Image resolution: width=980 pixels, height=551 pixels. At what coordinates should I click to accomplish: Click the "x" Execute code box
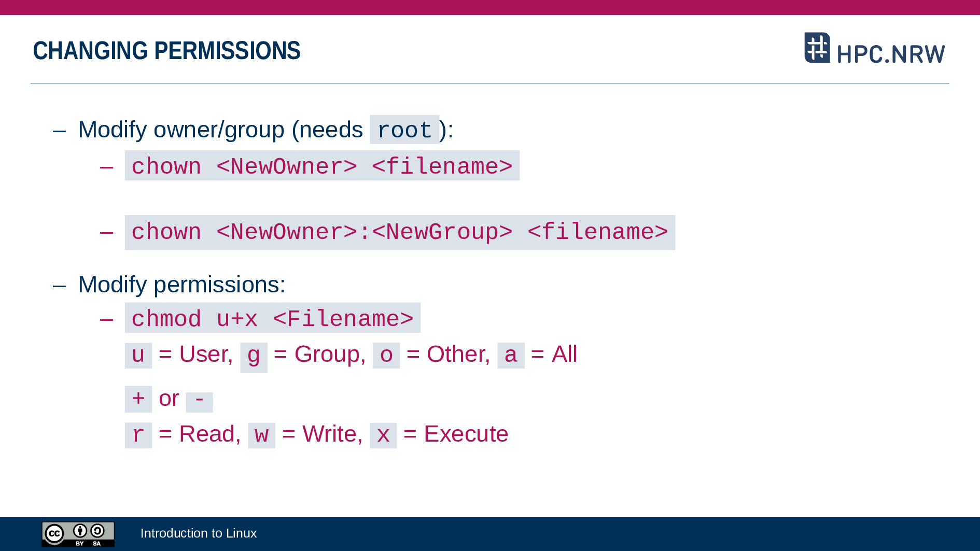coord(383,435)
